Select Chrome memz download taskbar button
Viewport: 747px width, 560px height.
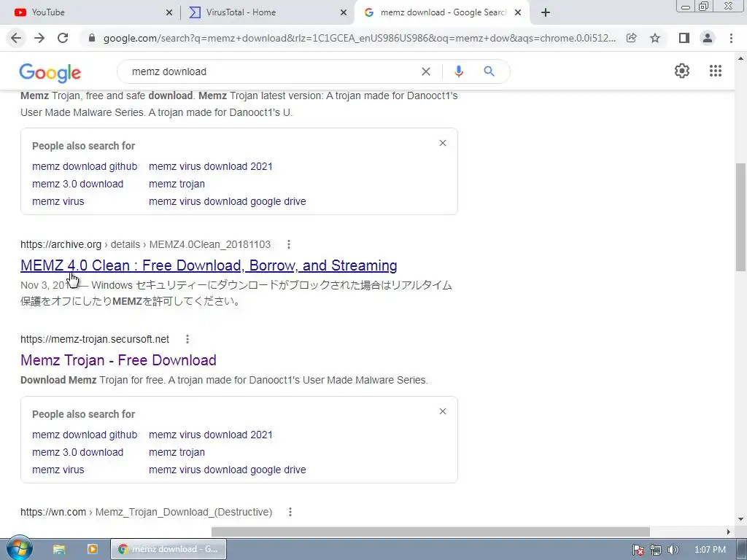click(x=169, y=549)
